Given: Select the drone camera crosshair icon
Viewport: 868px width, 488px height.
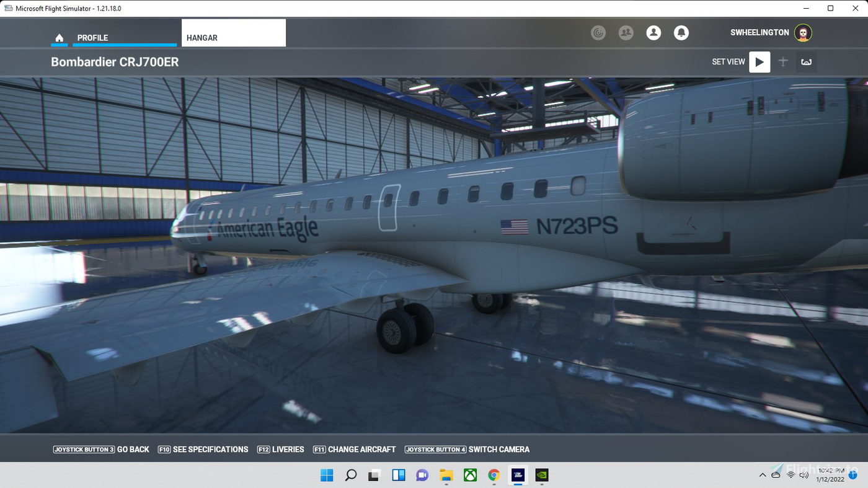Looking at the screenshot, I should [782, 62].
